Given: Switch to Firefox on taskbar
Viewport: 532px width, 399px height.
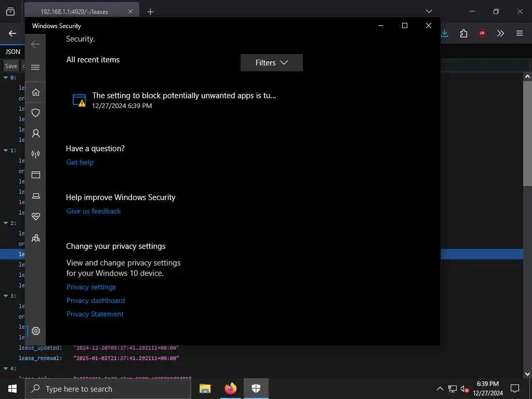Looking at the screenshot, I should pyautogui.click(x=230, y=389).
